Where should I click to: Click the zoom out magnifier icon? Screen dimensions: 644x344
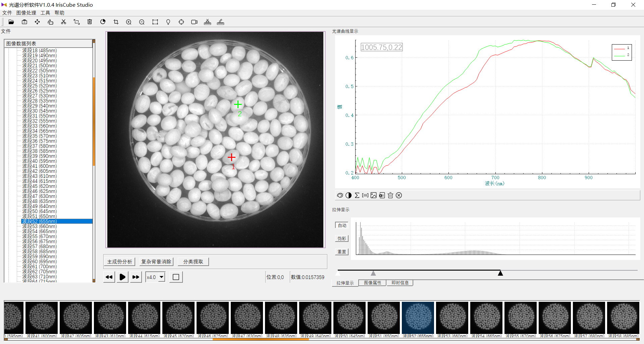pos(142,22)
